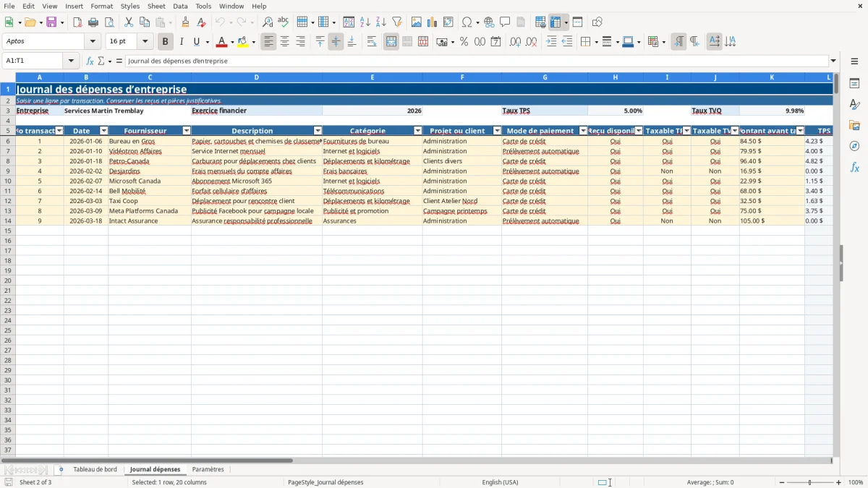The height and width of the screenshot is (488, 868).
Task: Click the Print icon
Action: coord(93,22)
